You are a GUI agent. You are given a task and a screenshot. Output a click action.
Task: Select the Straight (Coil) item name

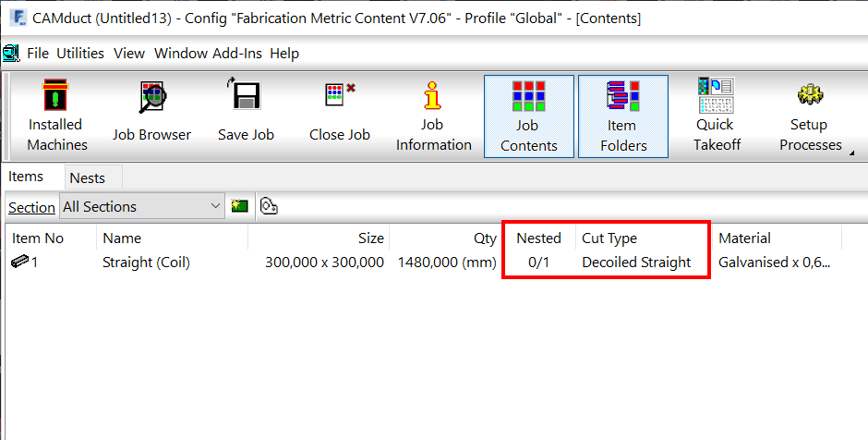tap(146, 263)
